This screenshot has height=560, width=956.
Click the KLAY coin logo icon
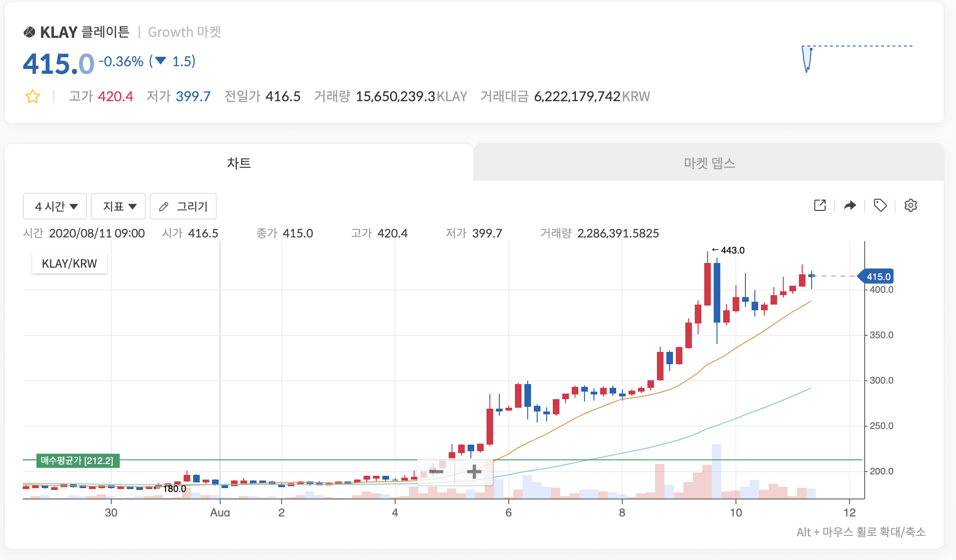click(x=29, y=32)
